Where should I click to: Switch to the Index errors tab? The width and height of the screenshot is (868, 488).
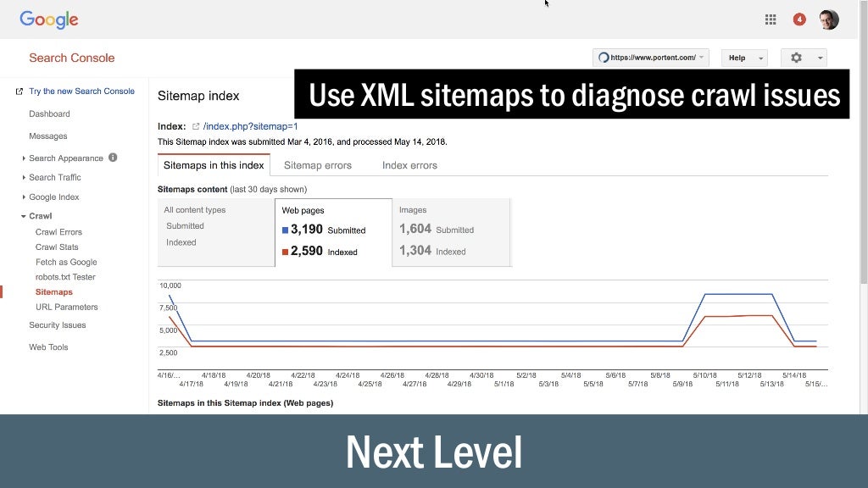click(409, 165)
